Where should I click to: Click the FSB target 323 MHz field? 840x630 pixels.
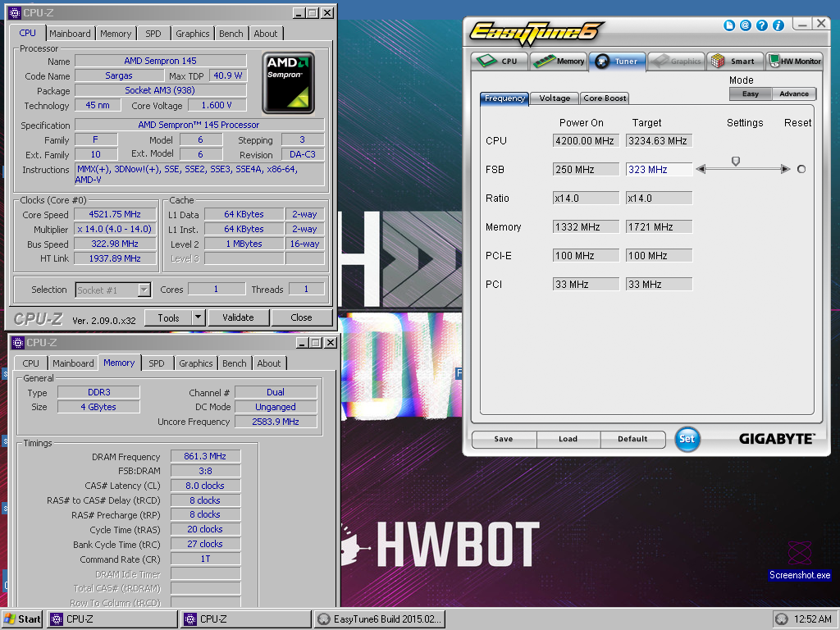659,169
